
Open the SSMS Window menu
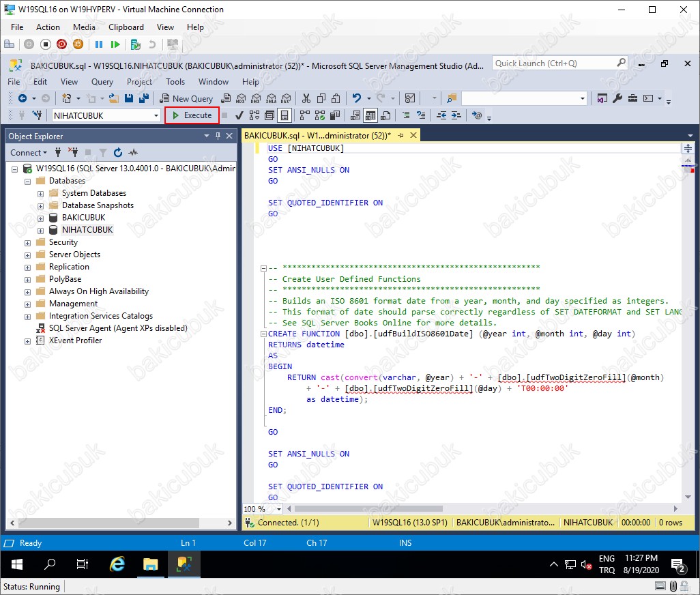pos(214,82)
